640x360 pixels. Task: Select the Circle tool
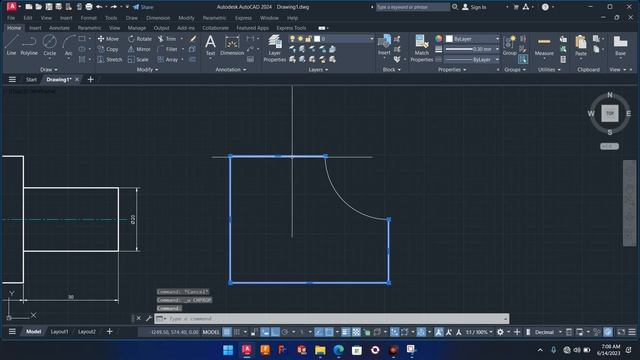[x=49, y=45]
